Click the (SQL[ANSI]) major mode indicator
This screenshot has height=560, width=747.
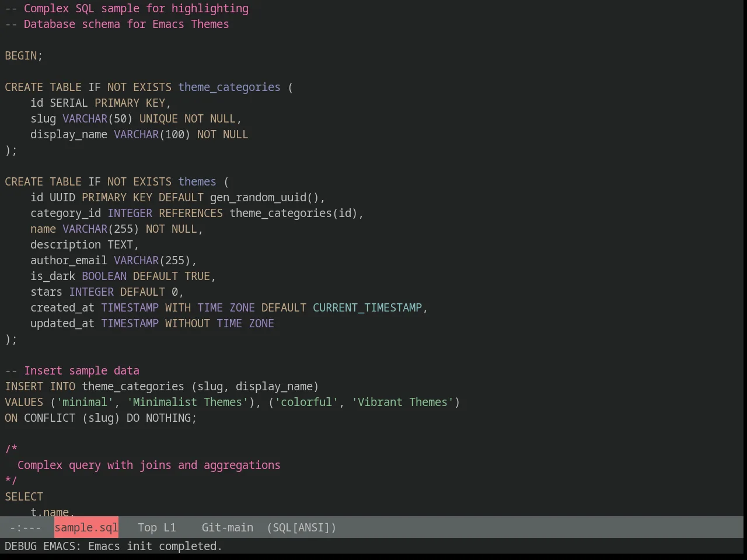tap(302, 527)
